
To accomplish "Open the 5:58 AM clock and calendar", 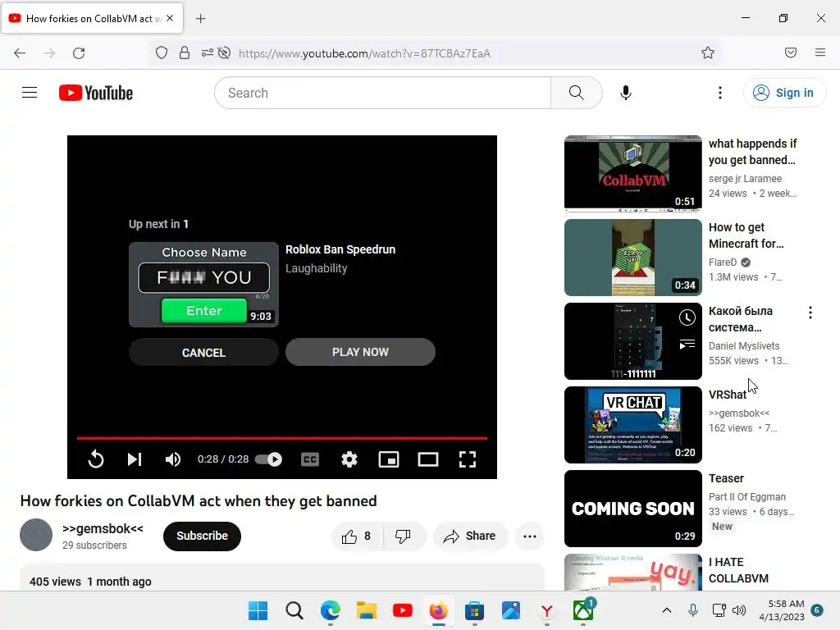I will (782, 610).
